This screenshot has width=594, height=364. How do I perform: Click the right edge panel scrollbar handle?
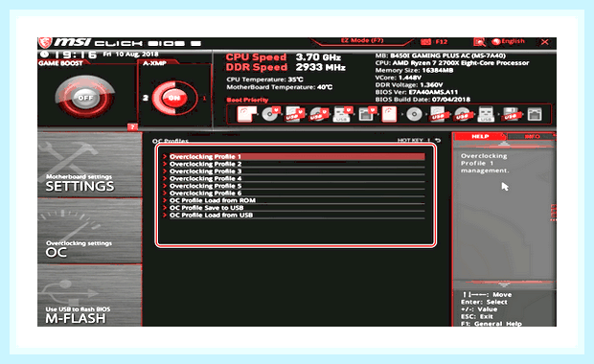553,212
